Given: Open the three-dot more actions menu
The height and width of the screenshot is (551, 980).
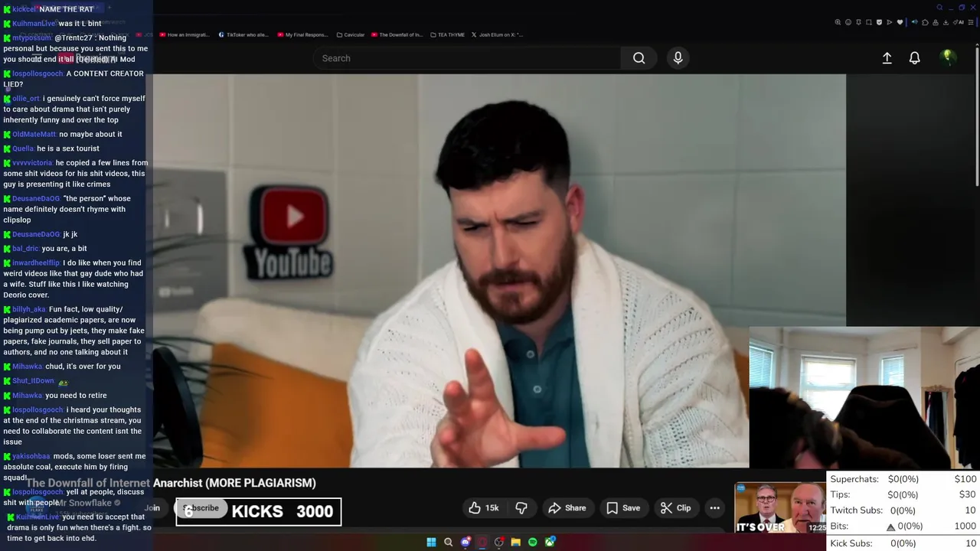Looking at the screenshot, I should (714, 508).
